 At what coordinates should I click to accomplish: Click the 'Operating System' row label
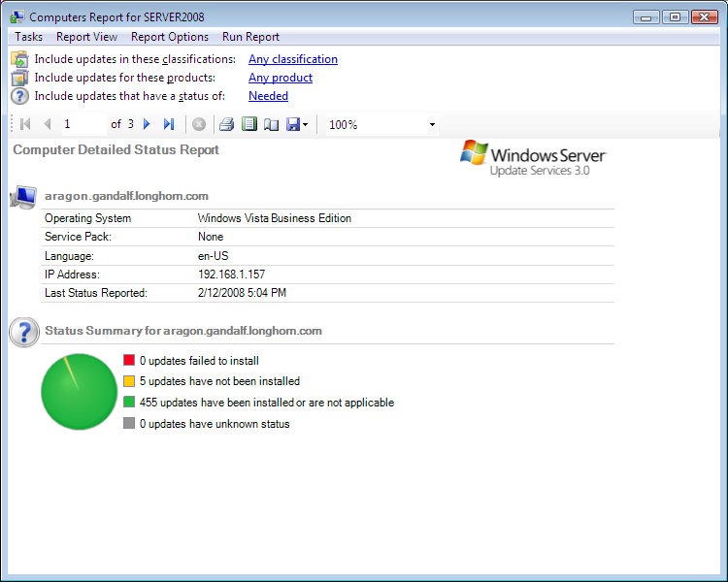[x=87, y=218]
